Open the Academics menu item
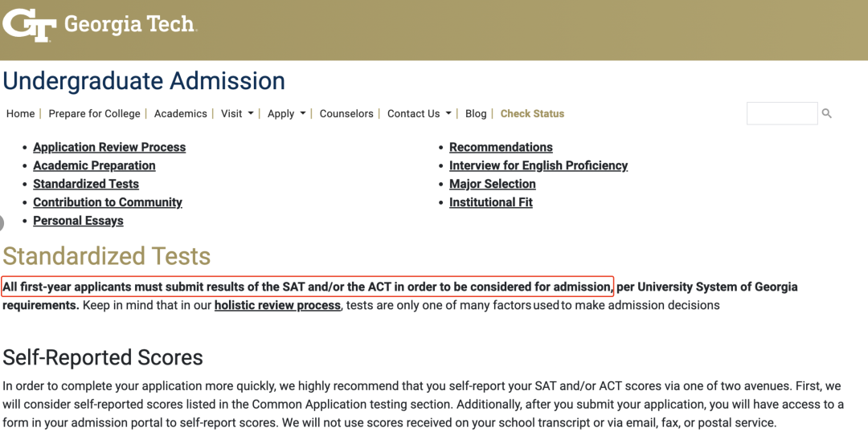 click(180, 114)
